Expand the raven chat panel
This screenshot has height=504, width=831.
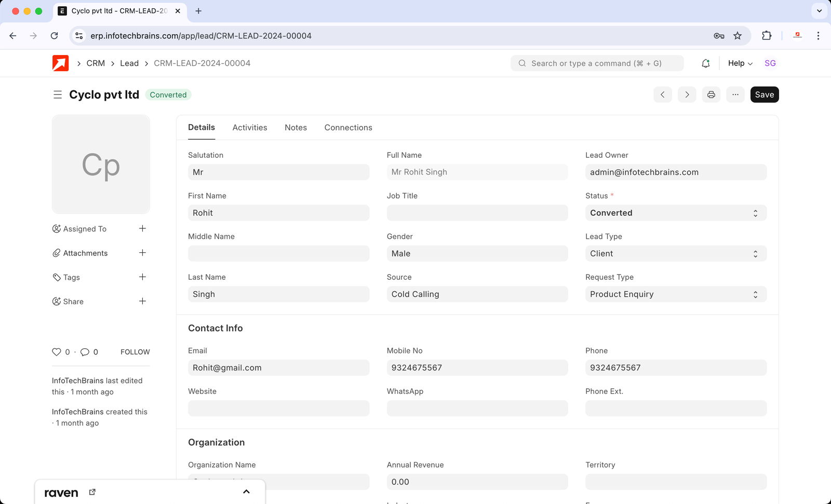(246, 492)
